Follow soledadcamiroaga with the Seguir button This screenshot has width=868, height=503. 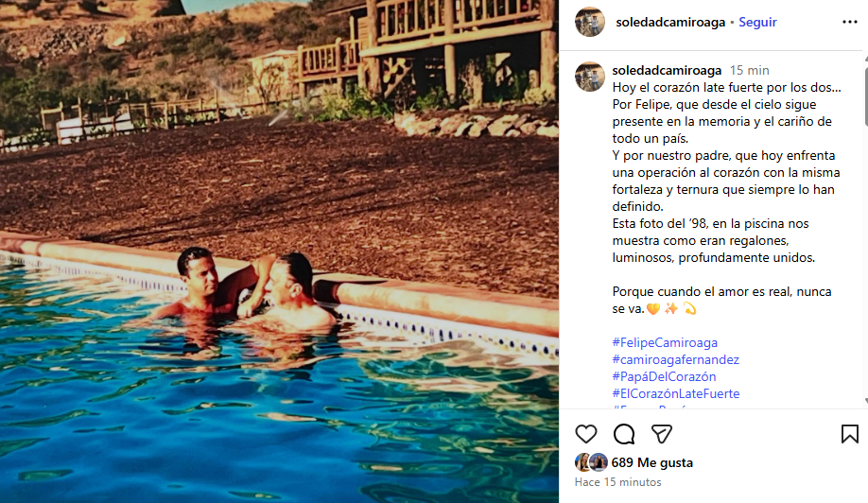tap(757, 22)
